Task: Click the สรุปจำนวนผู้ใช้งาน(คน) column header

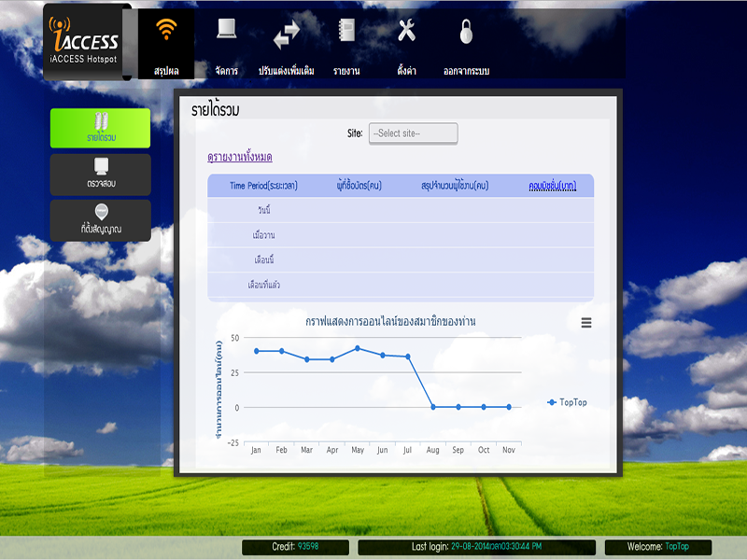Action: click(x=455, y=186)
